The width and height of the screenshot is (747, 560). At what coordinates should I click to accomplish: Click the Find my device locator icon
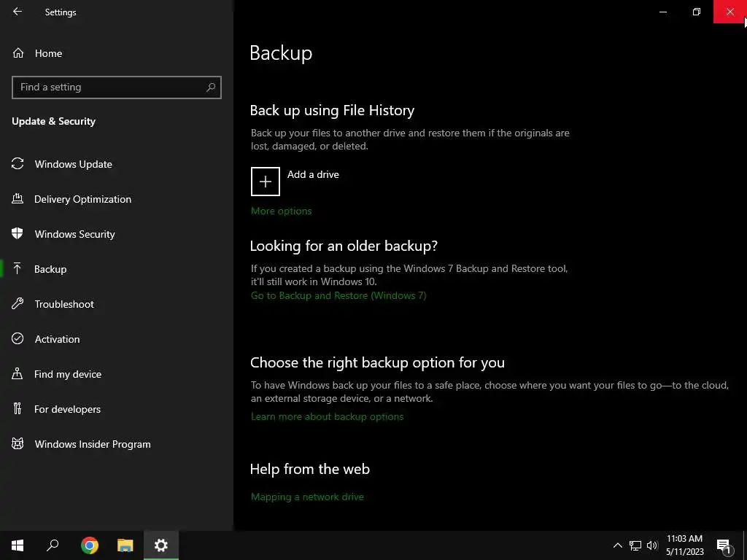(18, 373)
